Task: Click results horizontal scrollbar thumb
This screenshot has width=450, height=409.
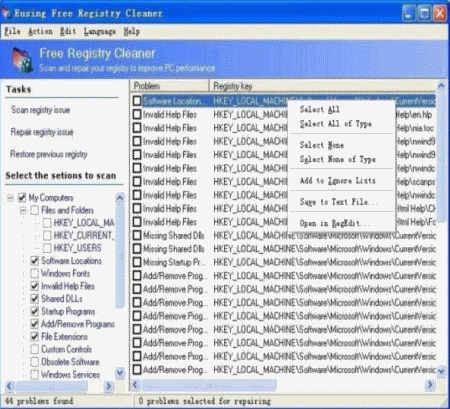Action: coord(208,385)
